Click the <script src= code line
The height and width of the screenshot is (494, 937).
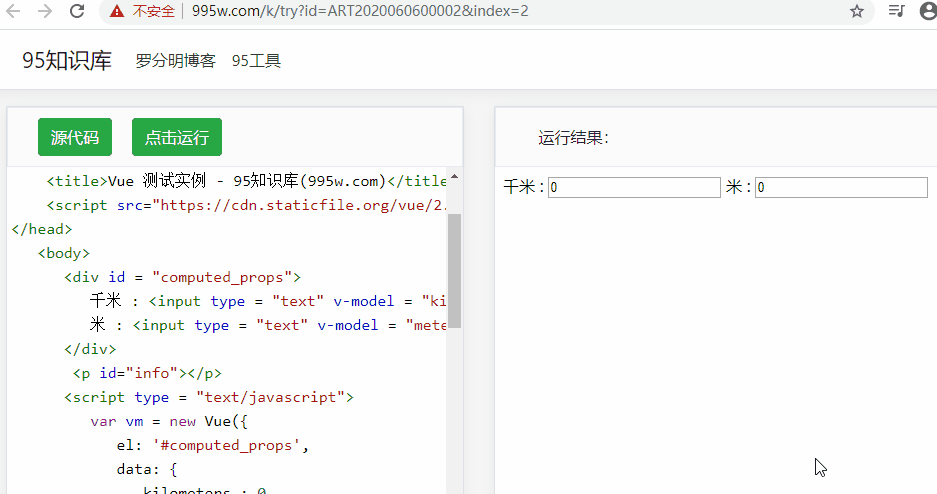[x=246, y=205]
